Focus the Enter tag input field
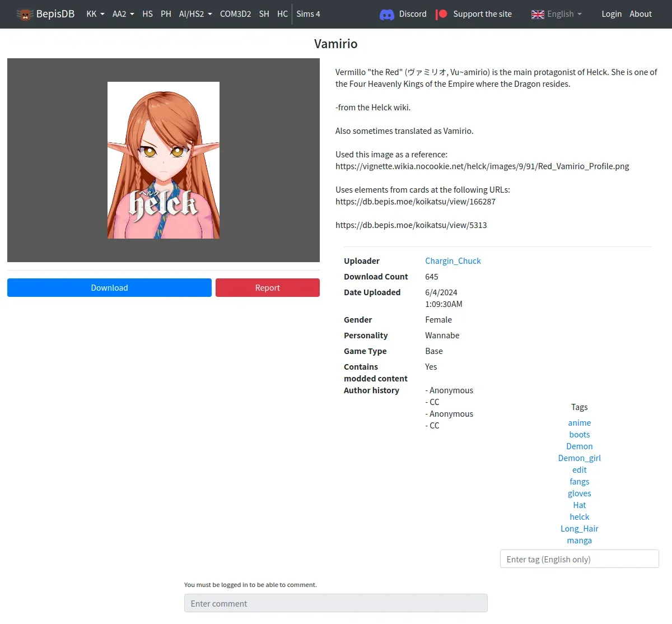The width and height of the screenshot is (672, 624). (580, 559)
